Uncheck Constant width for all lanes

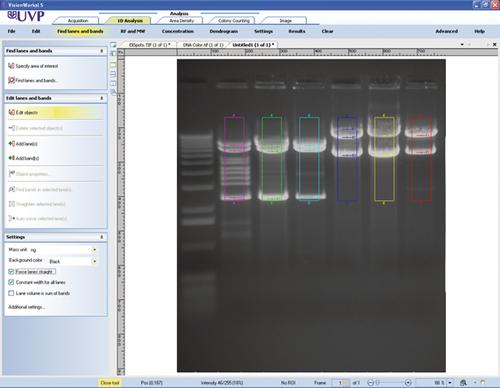[11, 282]
